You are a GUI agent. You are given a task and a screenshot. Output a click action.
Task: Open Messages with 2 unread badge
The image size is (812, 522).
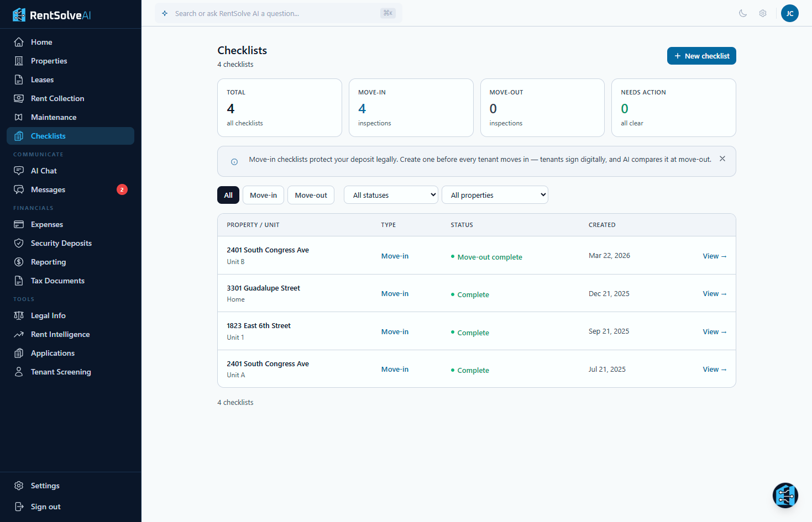pos(48,189)
